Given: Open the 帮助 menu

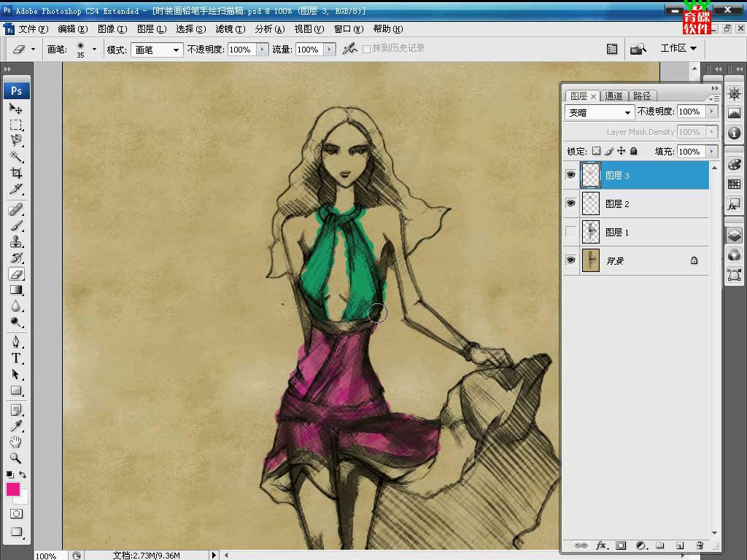Looking at the screenshot, I should [388, 29].
